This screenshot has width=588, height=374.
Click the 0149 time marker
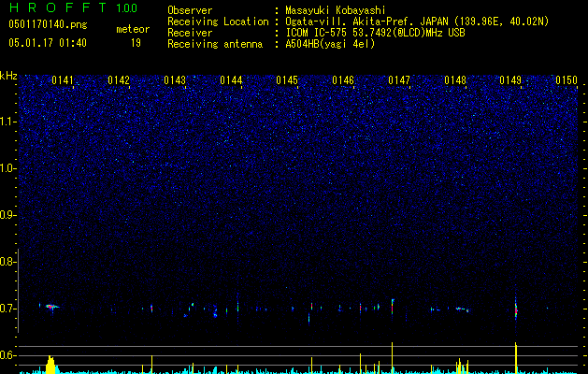(x=510, y=80)
